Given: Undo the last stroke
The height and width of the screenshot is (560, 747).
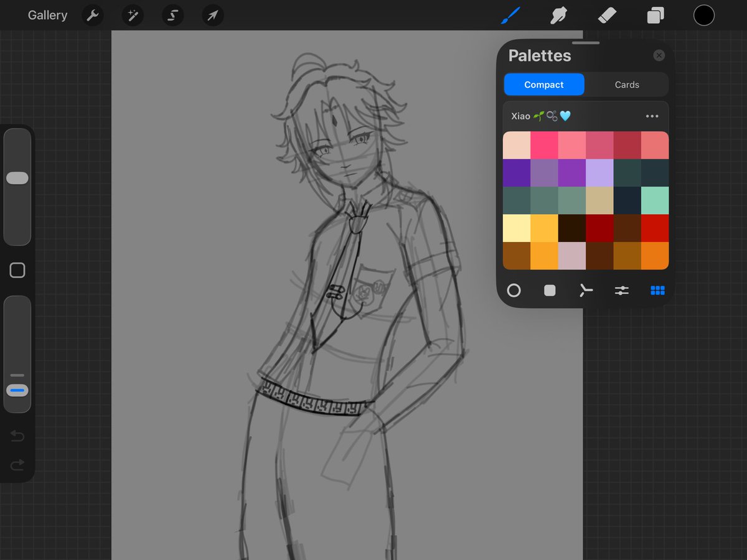Looking at the screenshot, I should click(x=17, y=436).
